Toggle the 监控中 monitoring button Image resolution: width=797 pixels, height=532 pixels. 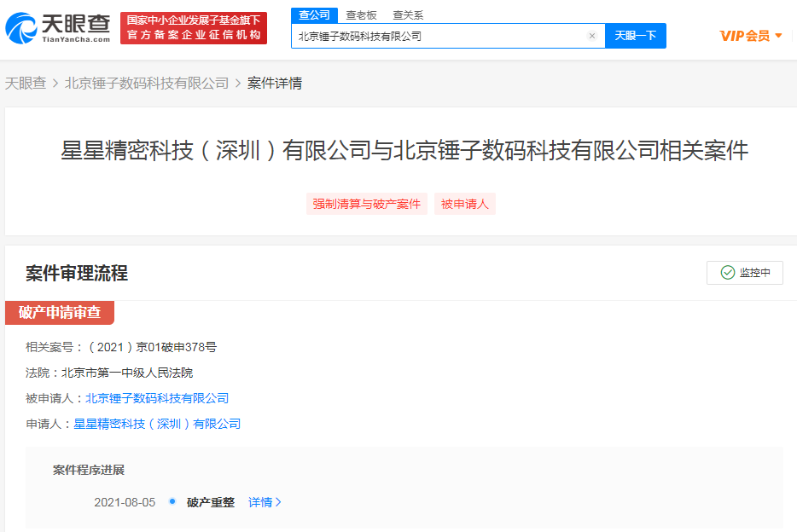point(745,273)
